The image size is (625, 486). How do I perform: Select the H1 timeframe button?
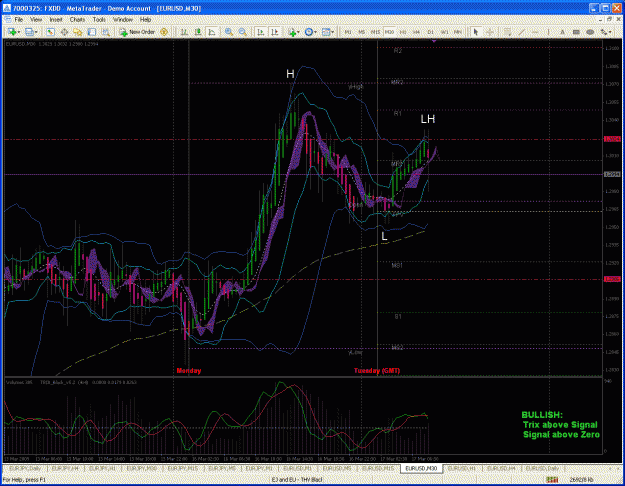pos(403,32)
